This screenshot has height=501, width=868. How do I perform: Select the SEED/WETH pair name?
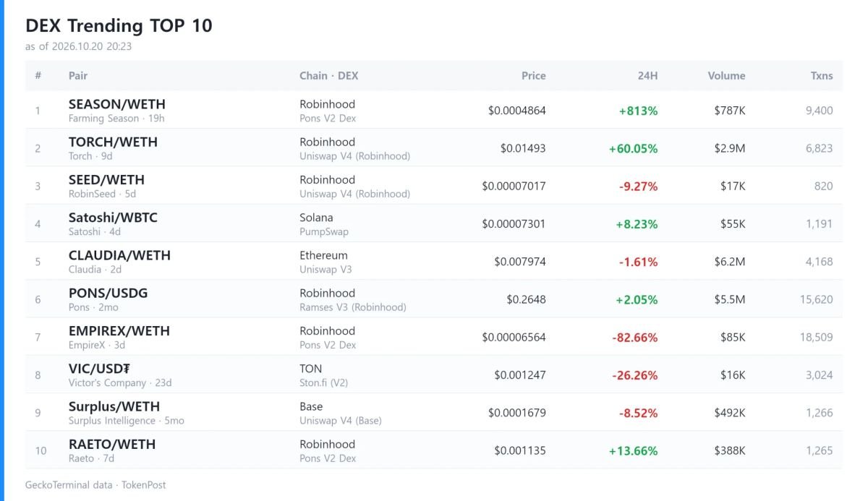tap(106, 179)
